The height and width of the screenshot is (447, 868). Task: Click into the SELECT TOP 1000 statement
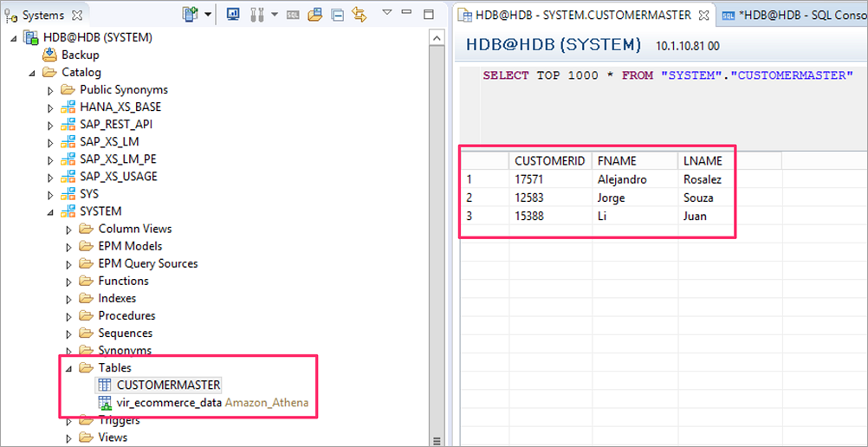pyautogui.click(x=666, y=75)
